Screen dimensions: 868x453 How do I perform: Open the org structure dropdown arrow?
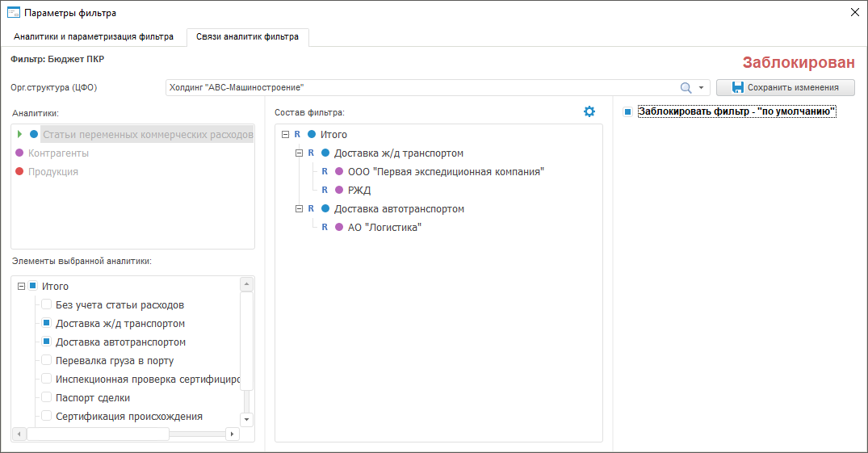702,88
